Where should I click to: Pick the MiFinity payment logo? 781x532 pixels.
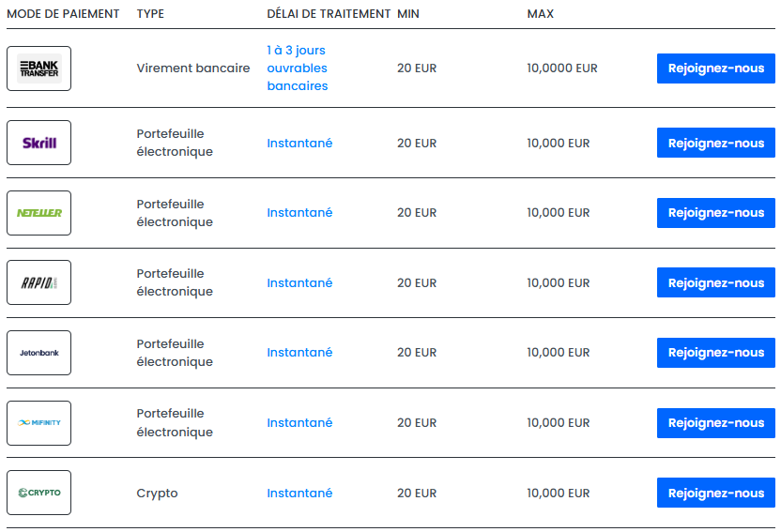point(38,423)
